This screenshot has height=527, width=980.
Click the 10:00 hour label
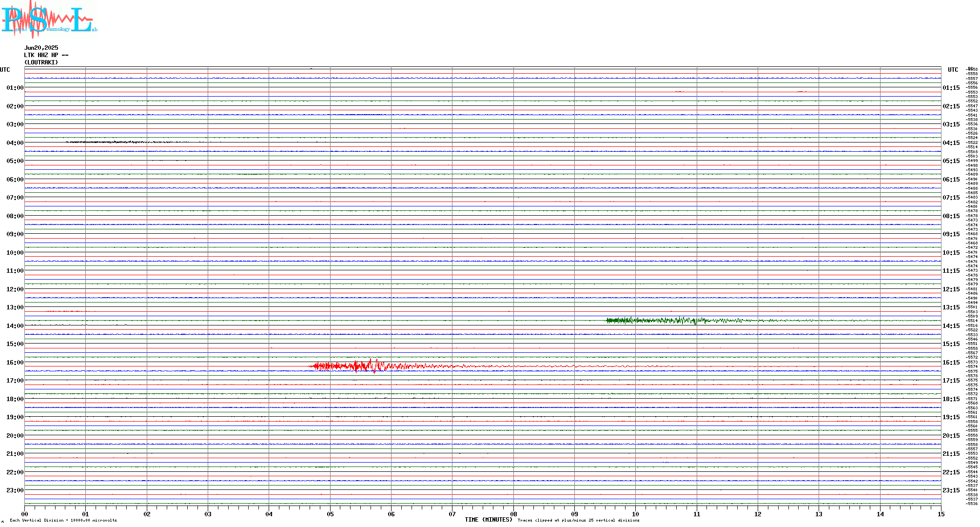pyautogui.click(x=15, y=253)
